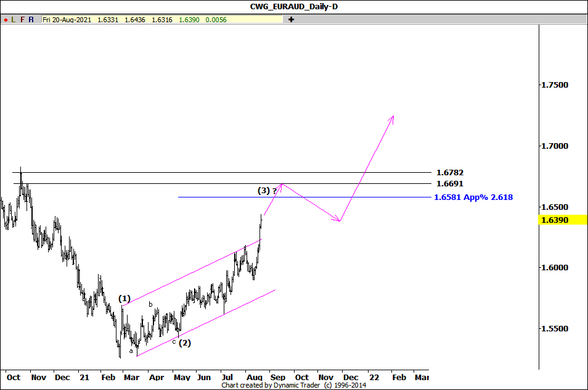Click the 1.6500 price axis label
The width and height of the screenshot is (588, 390).
(x=555, y=207)
